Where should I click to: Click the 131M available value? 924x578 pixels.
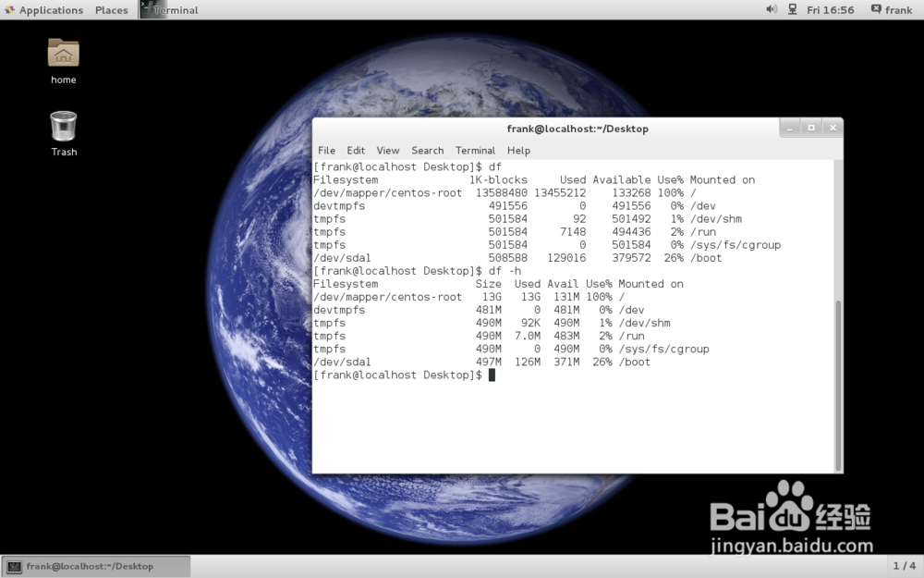point(566,297)
